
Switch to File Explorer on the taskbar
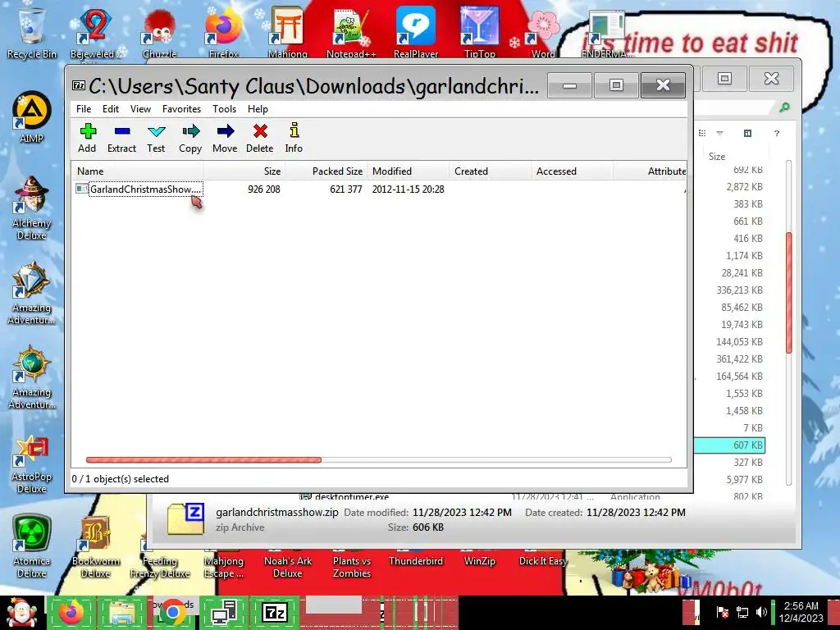click(x=123, y=612)
